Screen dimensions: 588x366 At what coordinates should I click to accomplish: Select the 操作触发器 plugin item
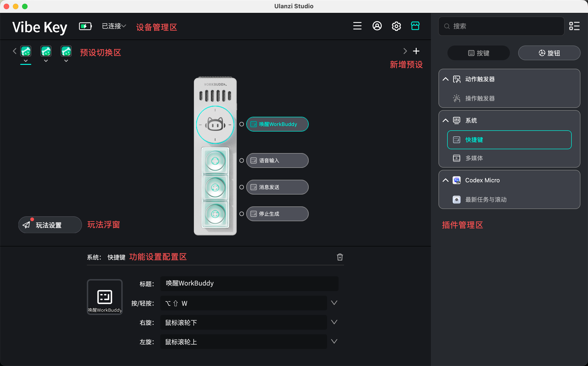[x=509, y=99]
